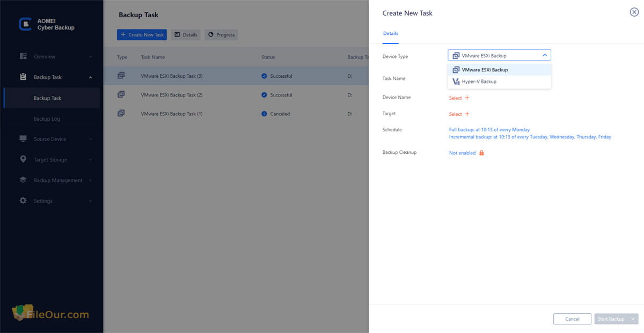Click the Not enabled Backup Cleanup link
This screenshot has height=333, width=644.
[x=462, y=153]
